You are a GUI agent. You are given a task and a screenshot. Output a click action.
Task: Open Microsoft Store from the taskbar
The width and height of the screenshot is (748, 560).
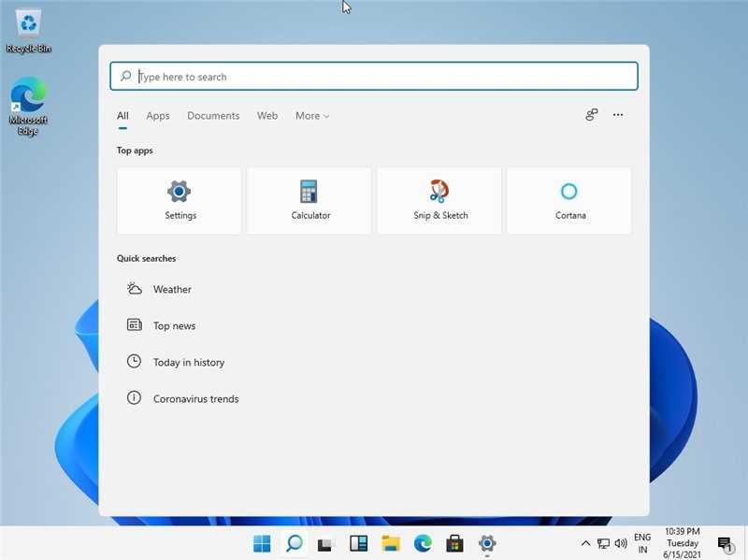click(x=453, y=542)
